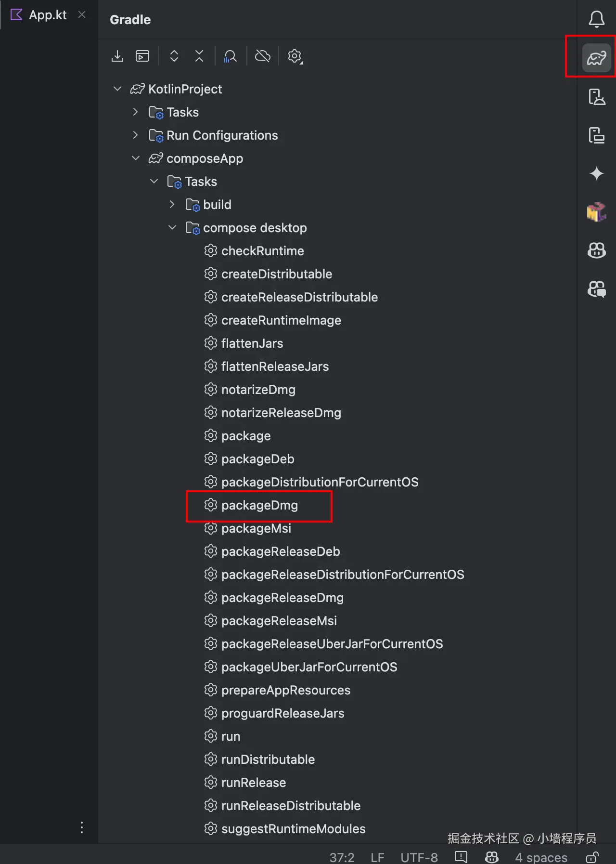Click Copilot status bar icon
The image size is (616, 864).
point(492,857)
